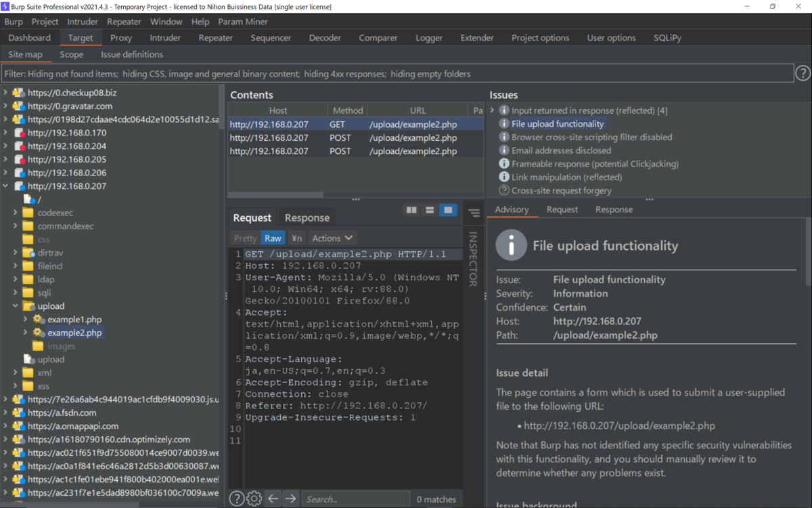
Task: Open the Param Miner menu
Action: (x=243, y=22)
